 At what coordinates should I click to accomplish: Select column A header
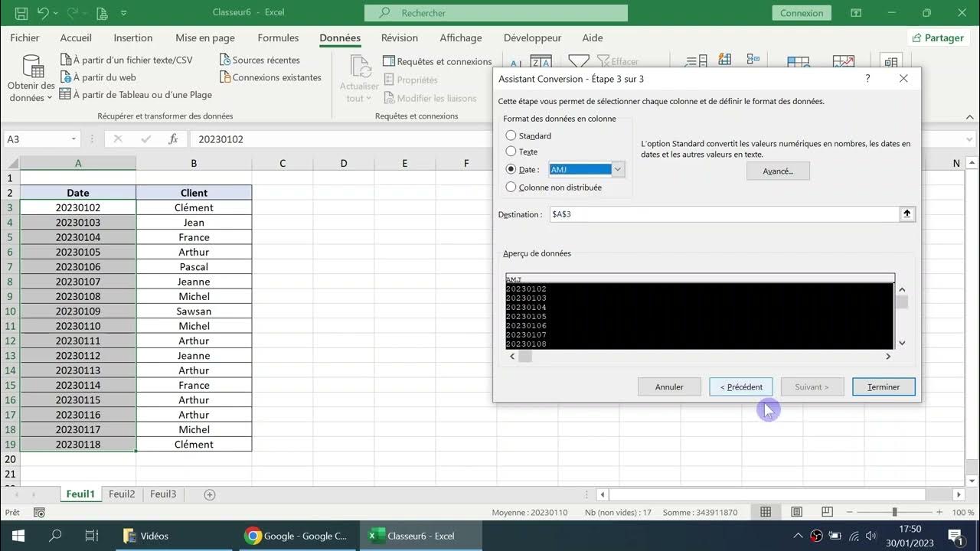coord(78,163)
